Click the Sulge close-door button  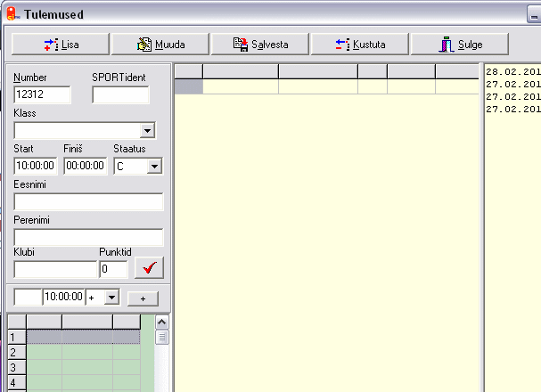pyautogui.click(x=460, y=45)
